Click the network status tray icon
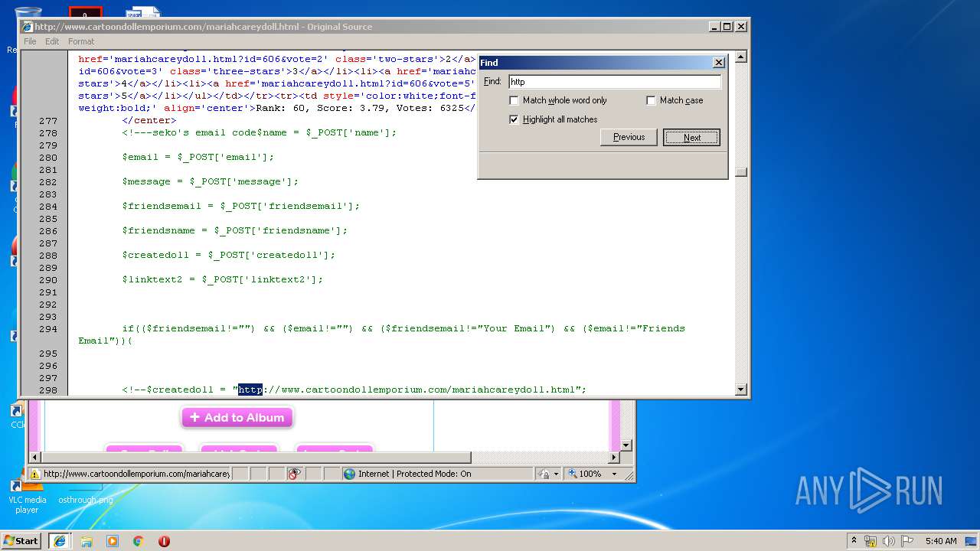The image size is (980, 551). [871, 540]
